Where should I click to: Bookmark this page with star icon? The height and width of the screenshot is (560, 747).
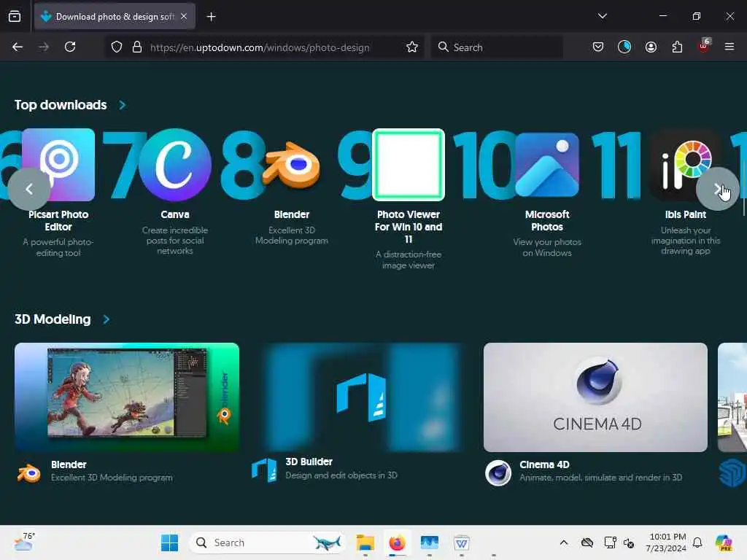coord(412,47)
